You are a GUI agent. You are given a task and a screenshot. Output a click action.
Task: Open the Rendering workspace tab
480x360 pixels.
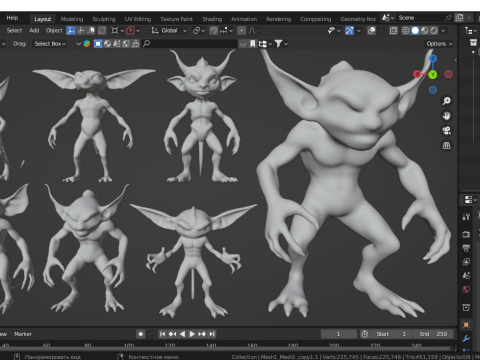coord(278,19)
